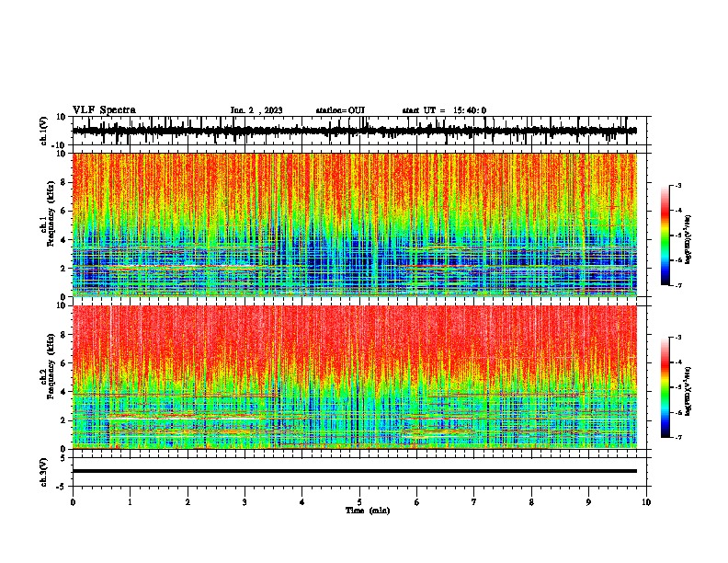
Task: Click time axis tick label "0"
Action: pyautogui.click(x=73, y=502)
